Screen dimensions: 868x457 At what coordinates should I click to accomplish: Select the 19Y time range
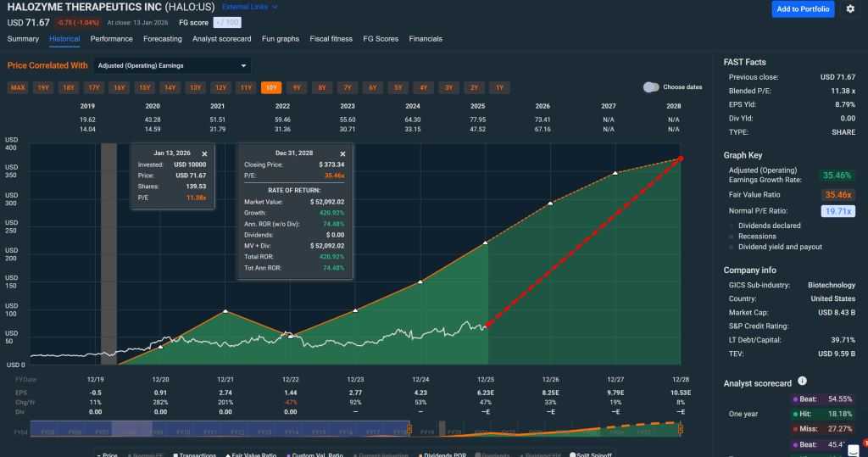pyautogui.click(x=43, y=87)
